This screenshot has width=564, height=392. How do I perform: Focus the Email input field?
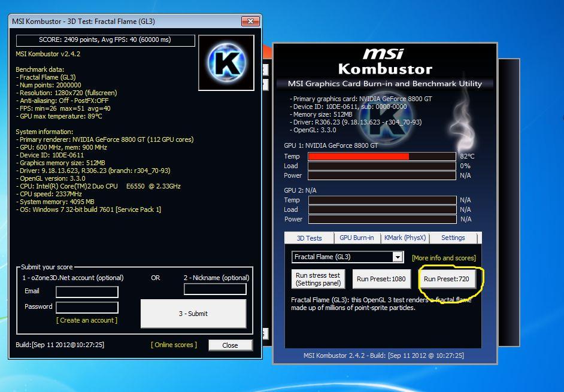click(87, 291)
